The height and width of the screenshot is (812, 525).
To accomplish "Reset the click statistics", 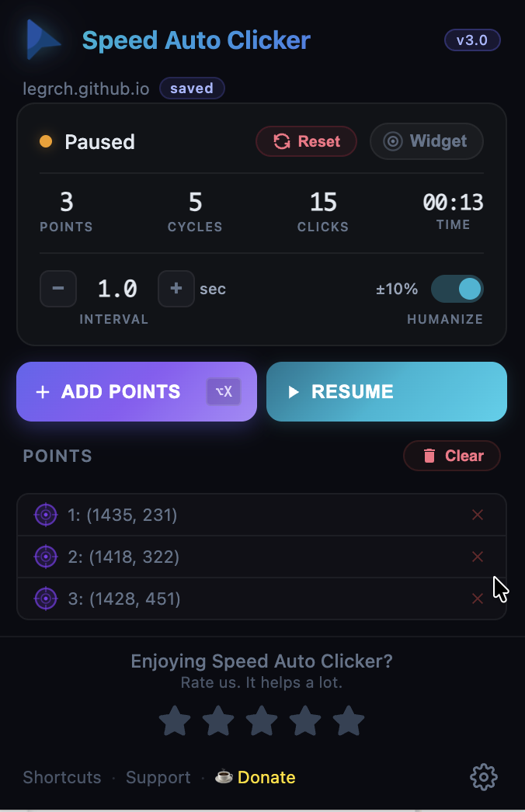I will 306,141.
